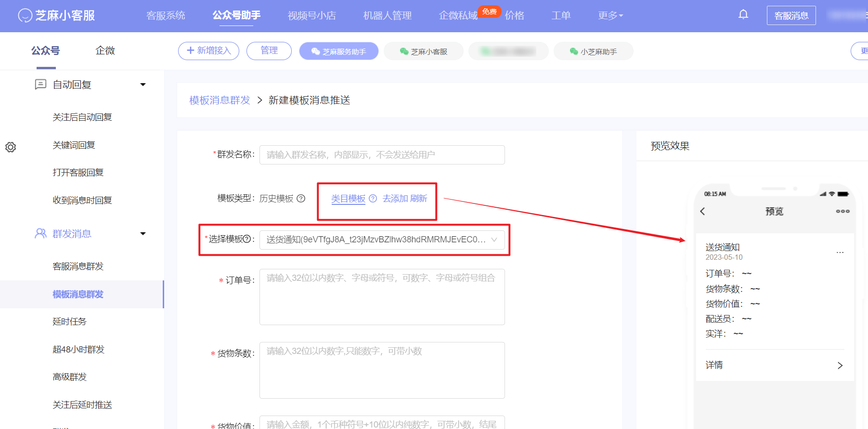Viewport: 868px width, 429px height.
Task: Open 视频号小店 in top navigation
Action: (312, 15)
